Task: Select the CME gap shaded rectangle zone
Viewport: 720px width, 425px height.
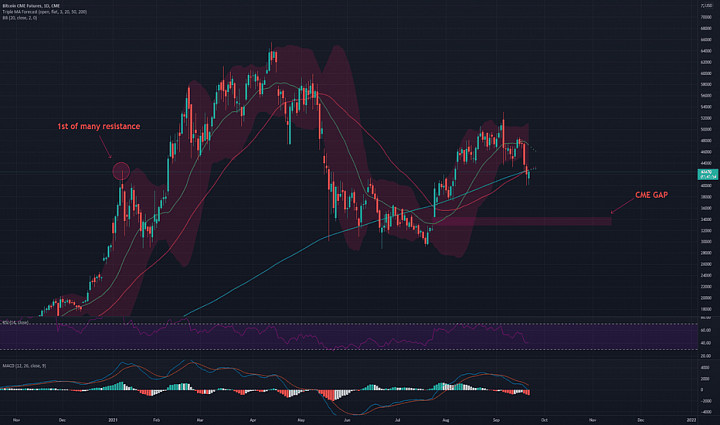Action: coord(523,222)
